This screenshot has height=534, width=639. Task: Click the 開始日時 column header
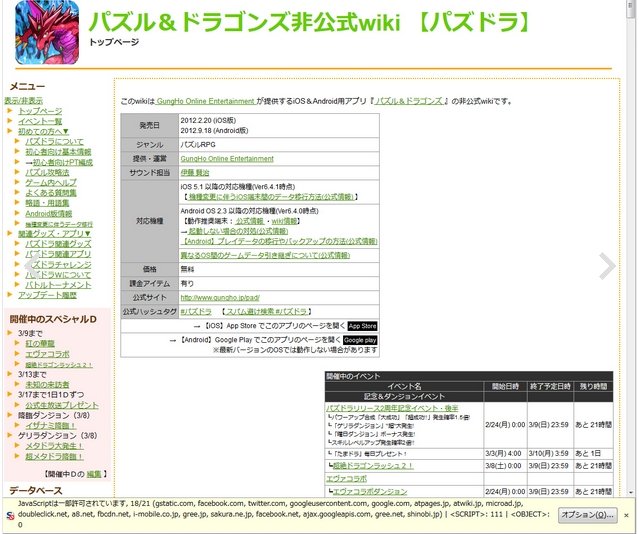505,386
